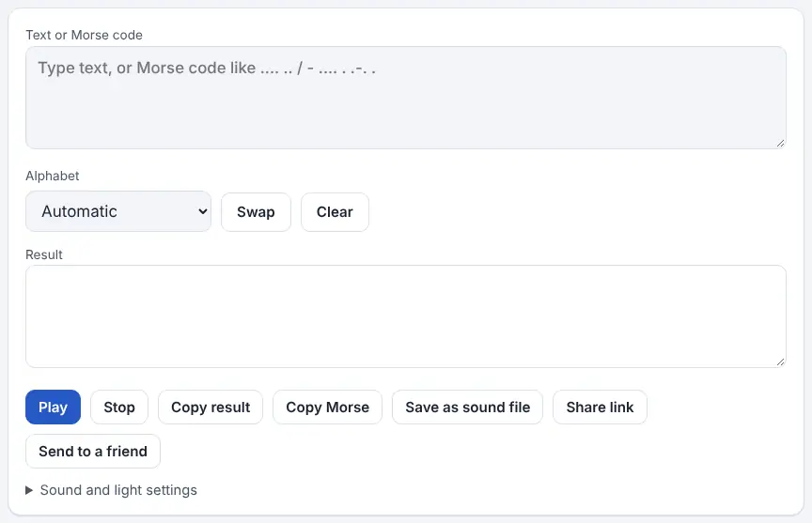The image size is (812, 523).
Task: Click the Share link button
Action: [600, 408]
